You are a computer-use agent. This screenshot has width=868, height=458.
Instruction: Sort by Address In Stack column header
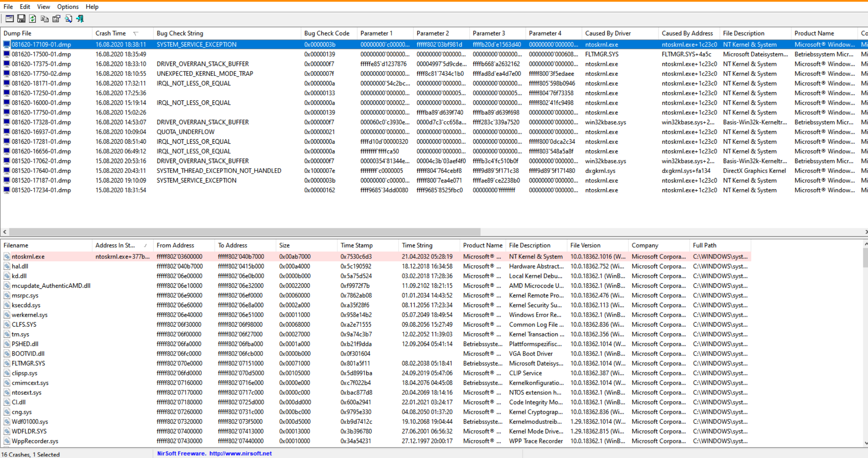tap(115, 246)
